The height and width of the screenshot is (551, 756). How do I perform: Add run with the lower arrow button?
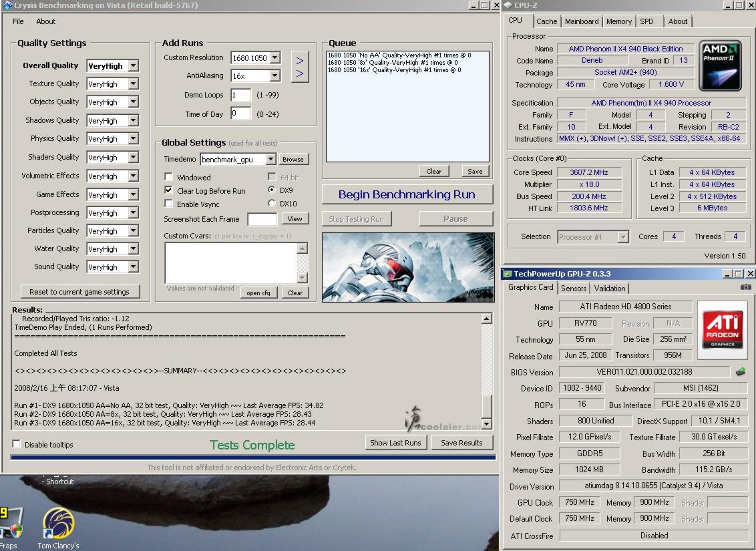[x=300, y=73]
